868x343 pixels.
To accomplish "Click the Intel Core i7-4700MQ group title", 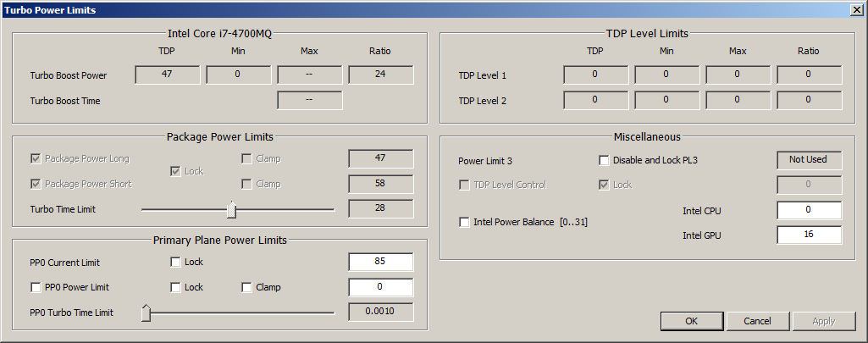I will [220, 33].
